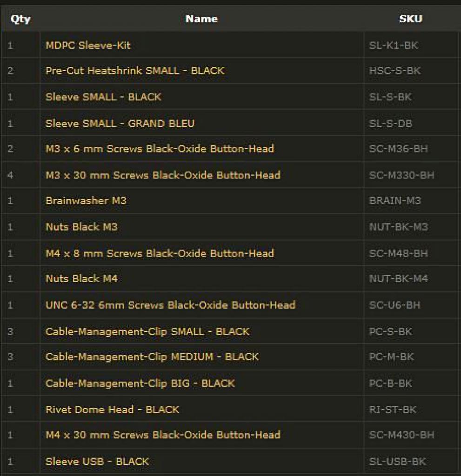The width and height of the screenshot is (461, 476).
Task: Open the MDPC Sleeve-Kit product link
Action: click(88, 45)
